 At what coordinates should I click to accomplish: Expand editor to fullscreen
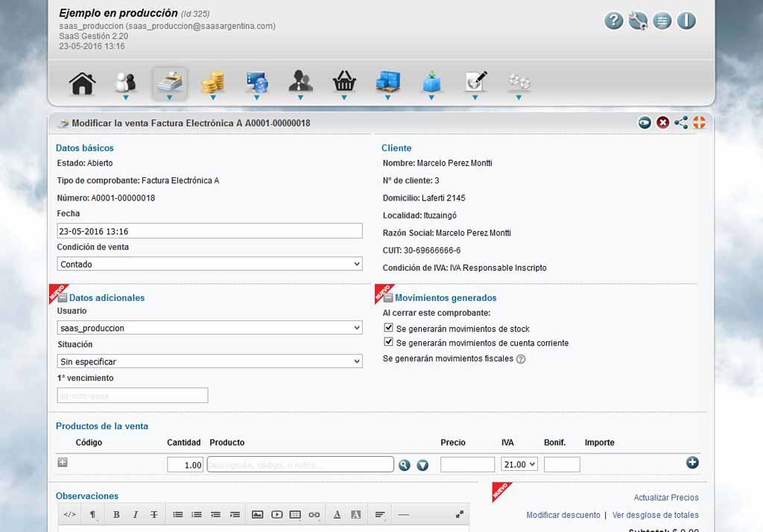[459, 514]
